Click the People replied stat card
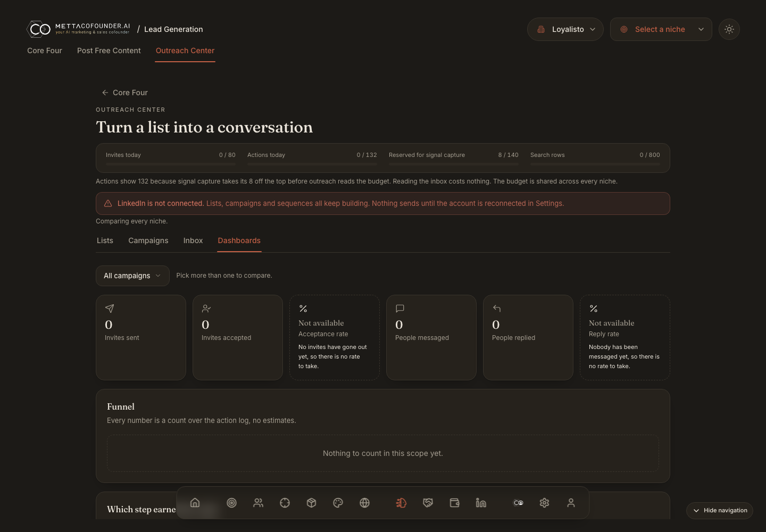This screenshot has height=532, width=766. 528,337
